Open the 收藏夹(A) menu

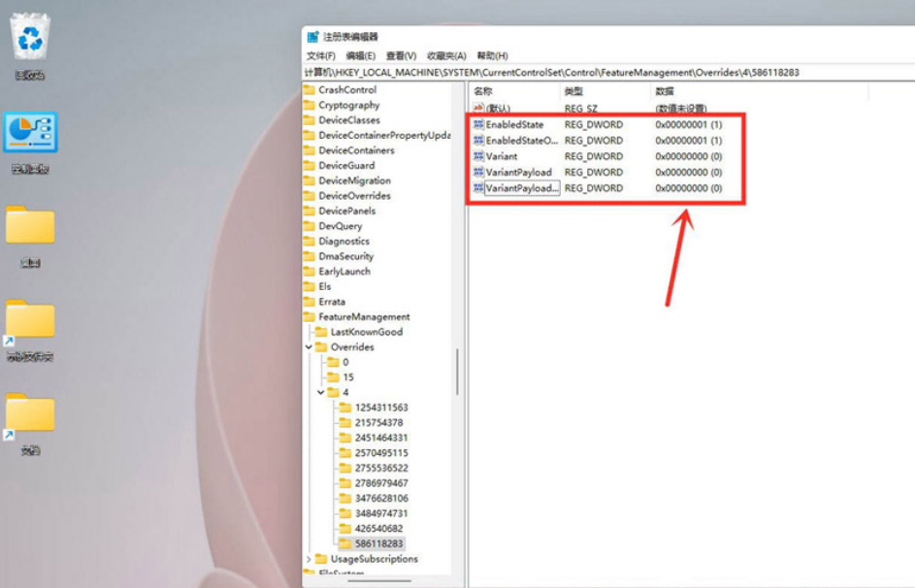[x=446, y=56]
